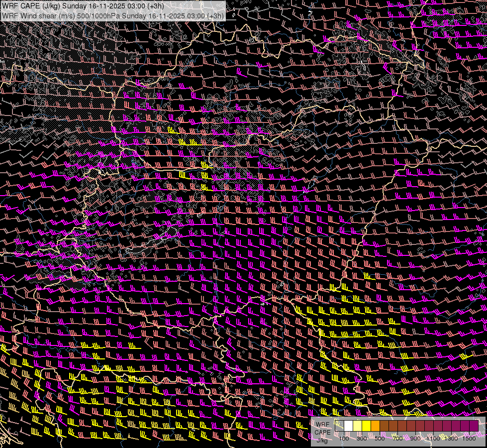Click the legend unit label J/kg
The width and height of the screenshot is (487, 448).
[x=322, y=440]
